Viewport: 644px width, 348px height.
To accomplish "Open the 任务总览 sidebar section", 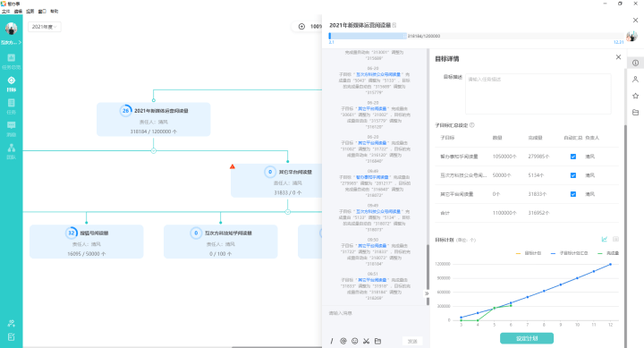I will [x=11, y=61].
